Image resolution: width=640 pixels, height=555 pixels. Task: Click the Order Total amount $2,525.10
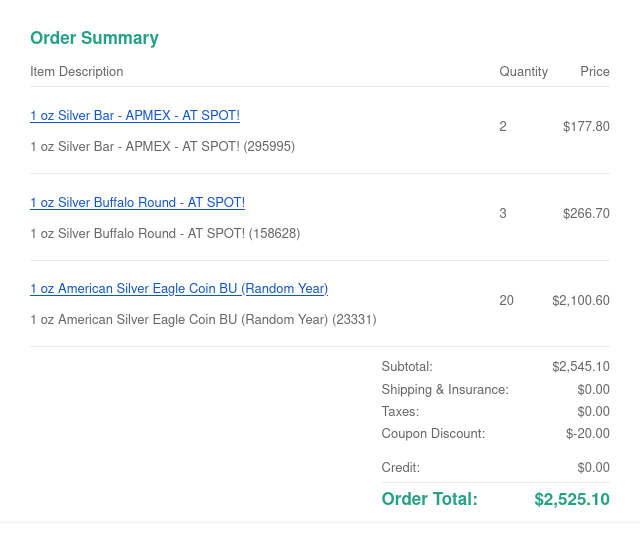click(x=572, y=499)
